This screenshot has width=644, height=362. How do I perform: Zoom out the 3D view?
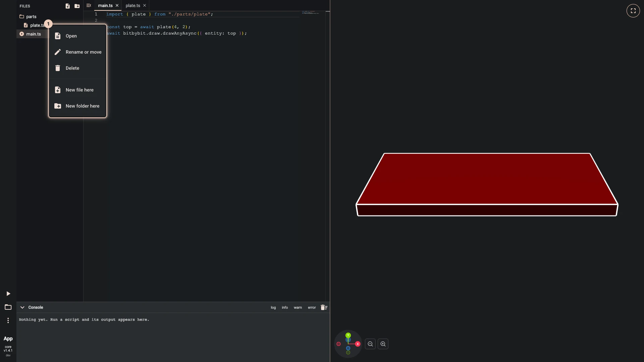370,344
